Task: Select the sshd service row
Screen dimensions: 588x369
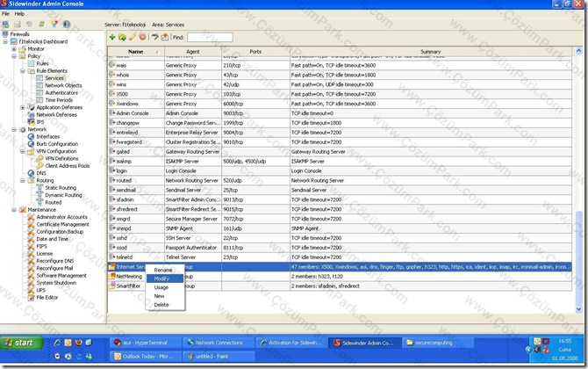Action: (340, 238)
